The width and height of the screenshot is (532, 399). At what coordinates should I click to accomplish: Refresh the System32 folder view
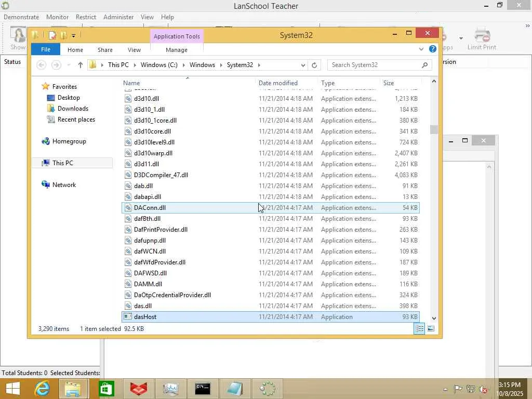[314, 65]
